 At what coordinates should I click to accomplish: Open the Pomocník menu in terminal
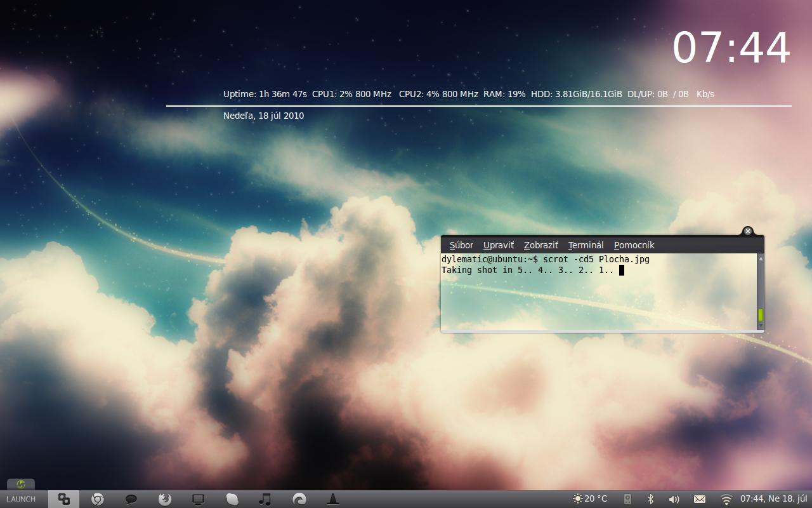pyautogui.click(x=634, y=245)
